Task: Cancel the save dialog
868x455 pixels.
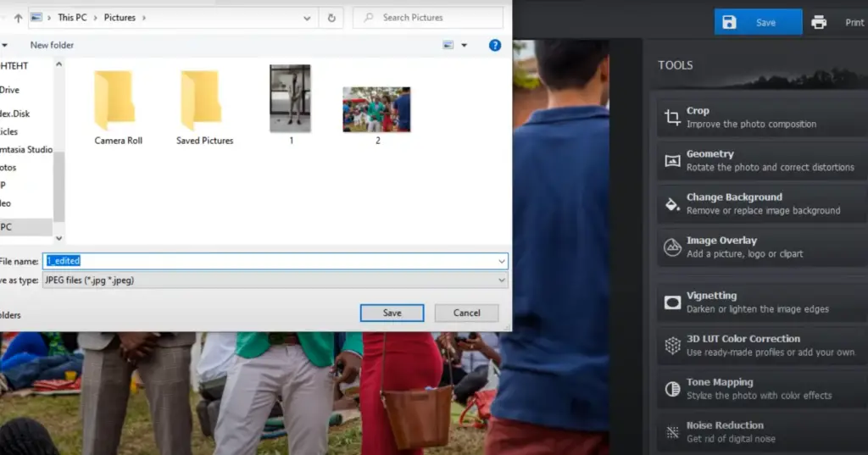Action: point(466,313)
